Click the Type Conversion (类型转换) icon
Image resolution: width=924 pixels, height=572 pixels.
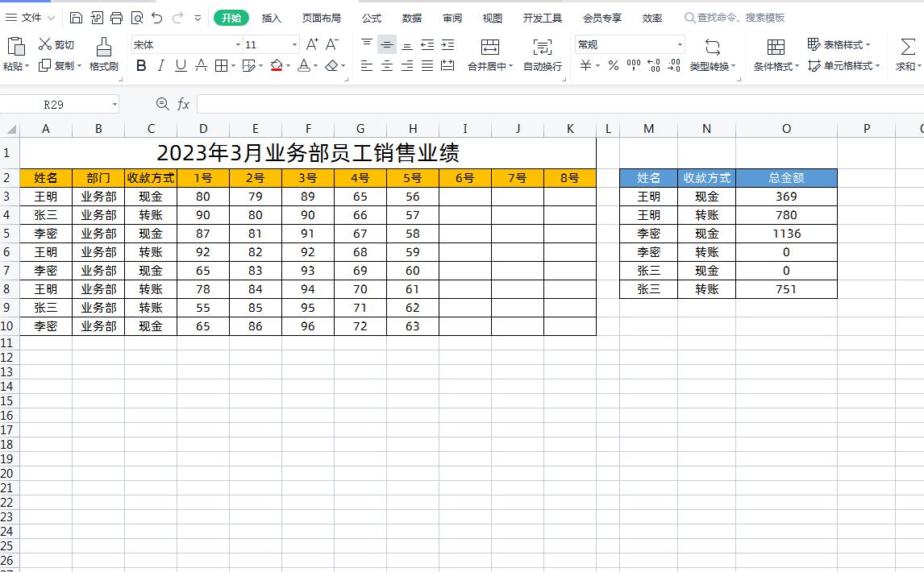[x=713, y=47]
